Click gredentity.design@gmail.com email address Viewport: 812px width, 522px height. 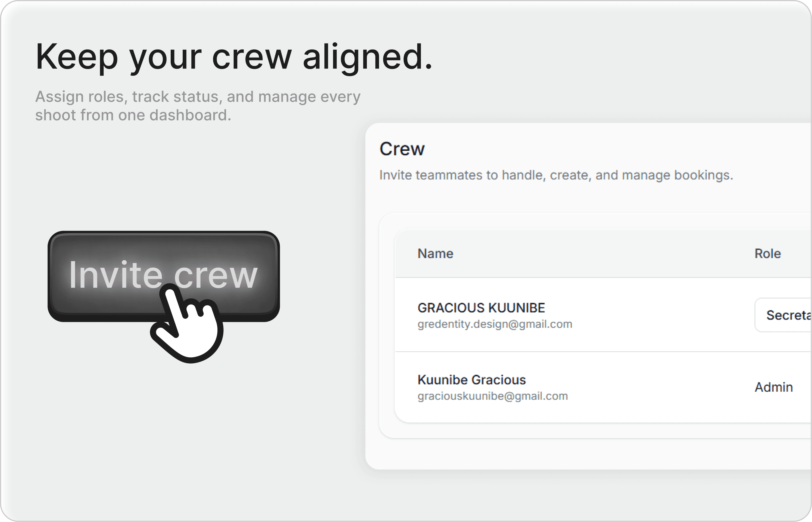(494, 324)
